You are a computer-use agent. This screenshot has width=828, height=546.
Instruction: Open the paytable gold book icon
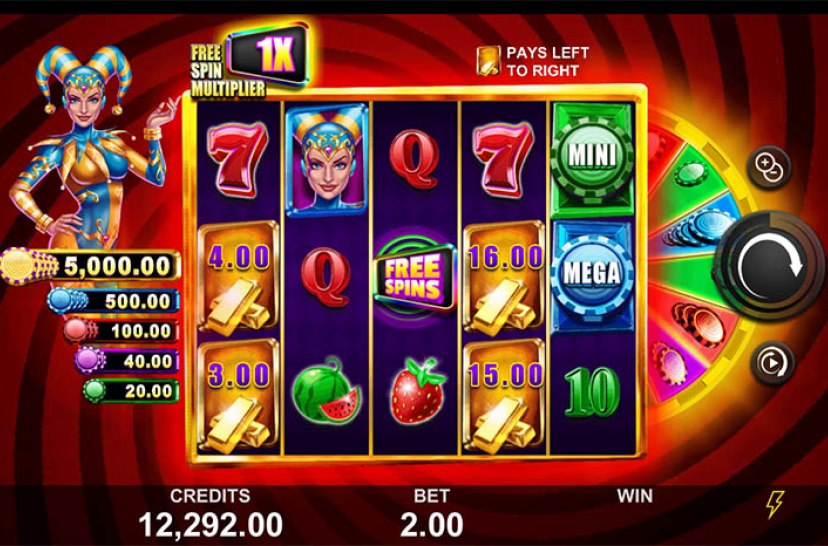488,61
